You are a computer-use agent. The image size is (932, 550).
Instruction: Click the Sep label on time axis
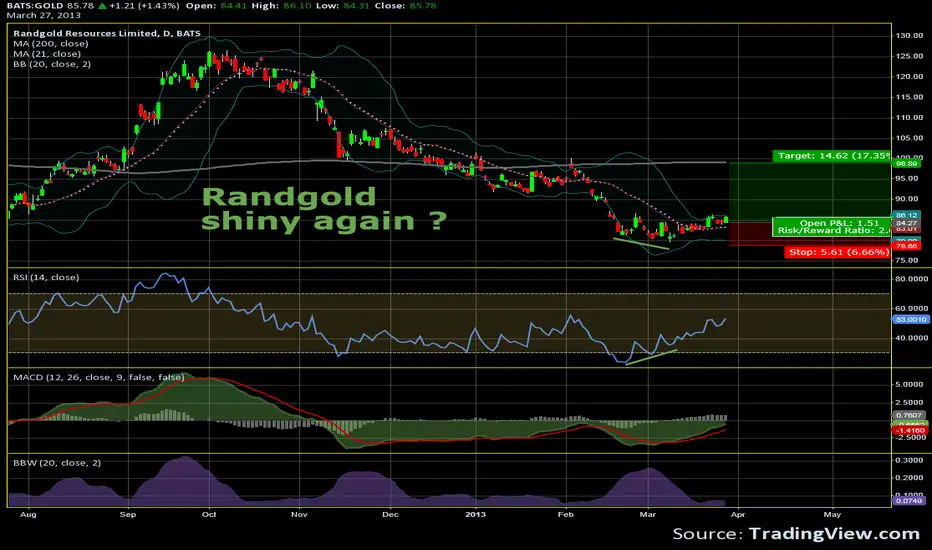click(x=128, y=514)
